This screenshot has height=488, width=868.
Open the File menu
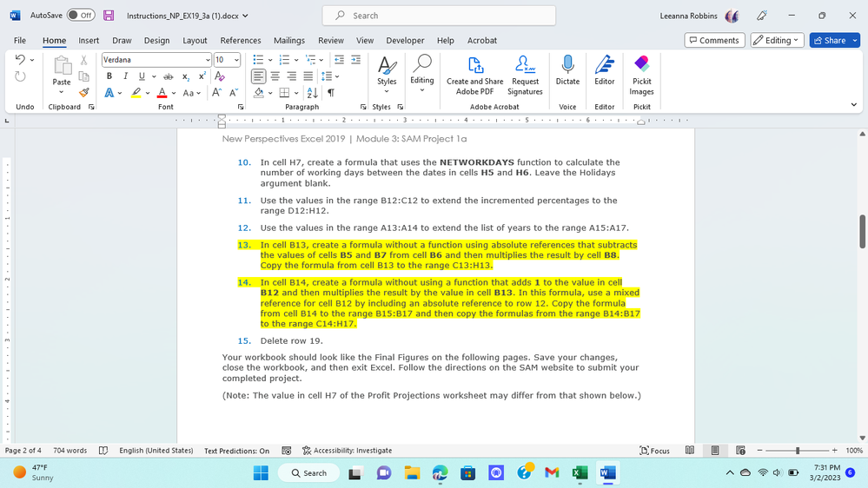[x=20, y=41]
